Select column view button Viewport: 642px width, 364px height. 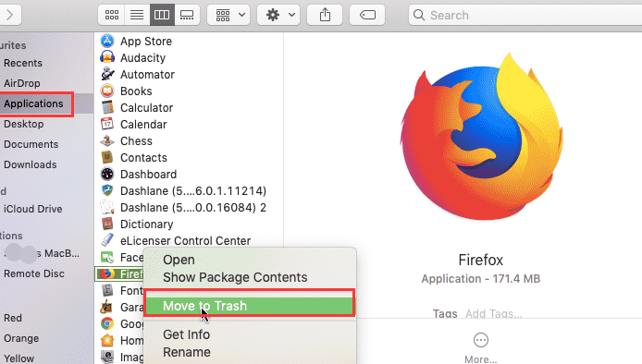point(162,15)
